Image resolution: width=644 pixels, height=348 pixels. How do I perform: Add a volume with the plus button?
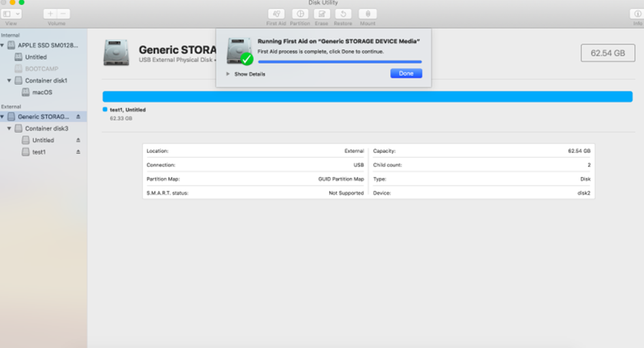50,14
